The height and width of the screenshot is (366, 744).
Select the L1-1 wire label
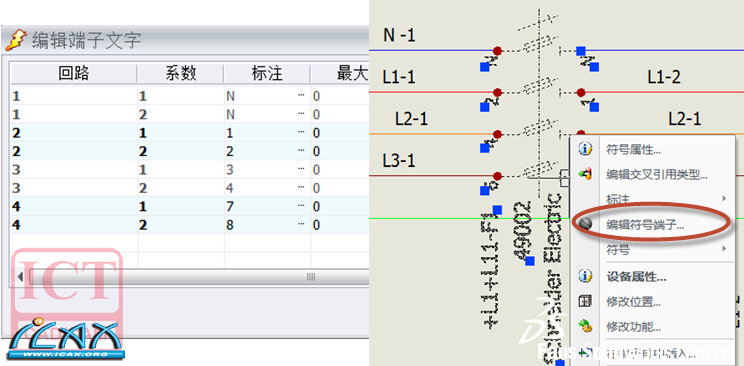(x=399, y=76)
